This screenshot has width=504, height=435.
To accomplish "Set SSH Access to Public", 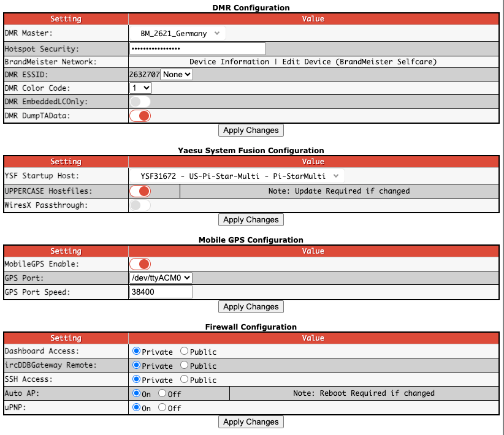I will 185,380.
